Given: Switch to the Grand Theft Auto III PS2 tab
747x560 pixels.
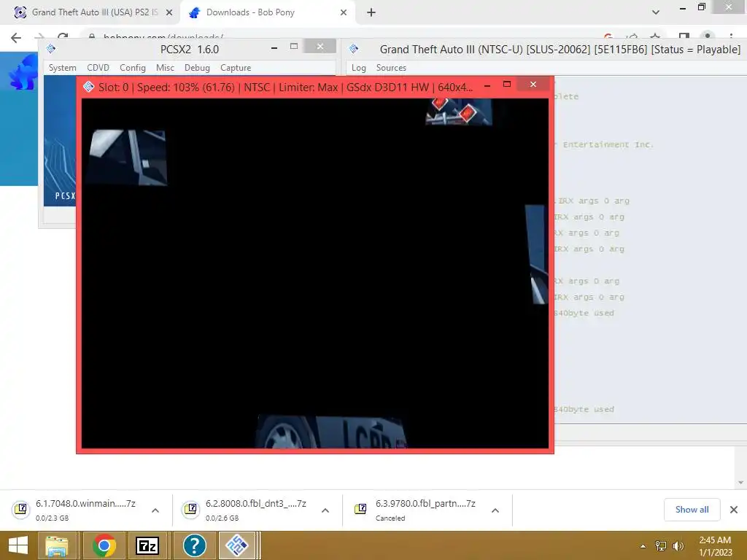Looking at the screenshot, I should coord(90,12).
